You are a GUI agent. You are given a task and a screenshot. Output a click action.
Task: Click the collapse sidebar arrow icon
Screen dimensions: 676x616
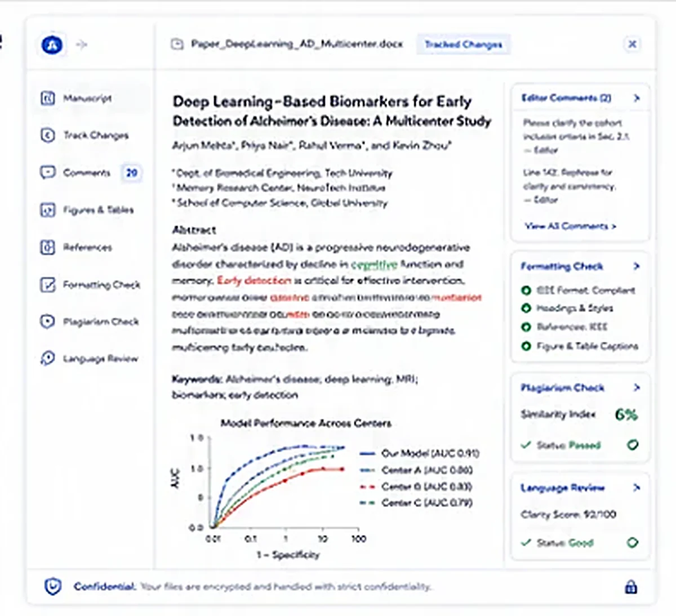click(82, 44)
